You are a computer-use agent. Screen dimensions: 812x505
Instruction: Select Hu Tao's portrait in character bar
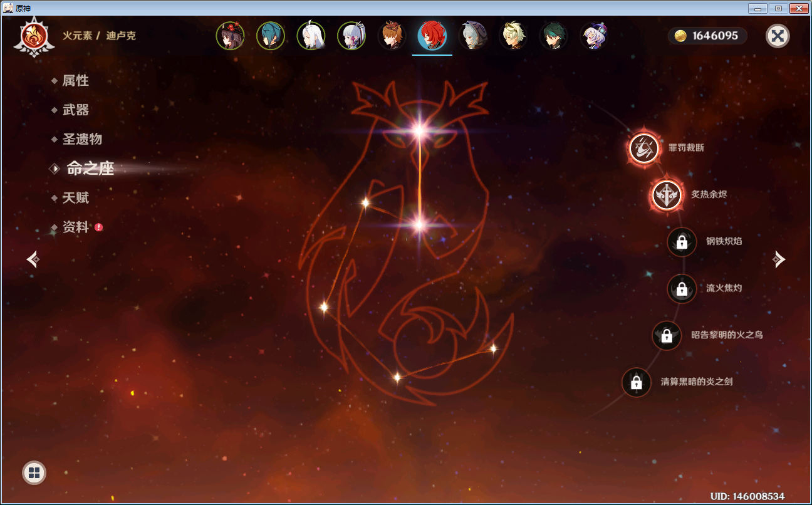(x=230, y=36)
